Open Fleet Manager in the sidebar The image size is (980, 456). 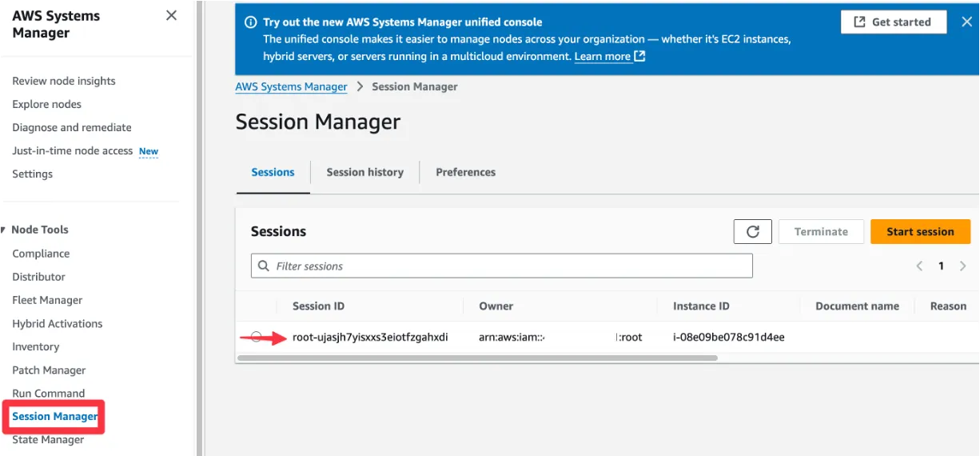click(47, 300)
